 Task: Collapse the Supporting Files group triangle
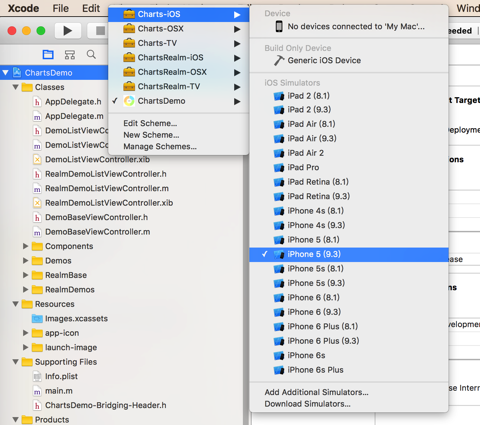pos(15,362)
